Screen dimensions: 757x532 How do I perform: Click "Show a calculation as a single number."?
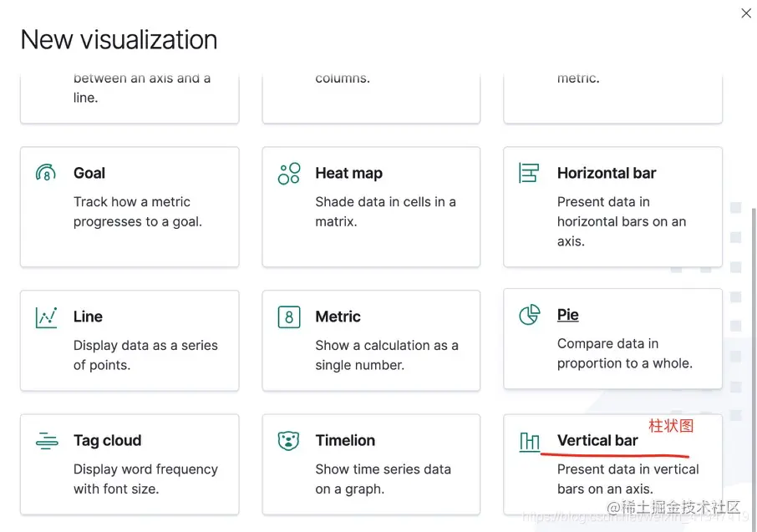pos(387,355)
